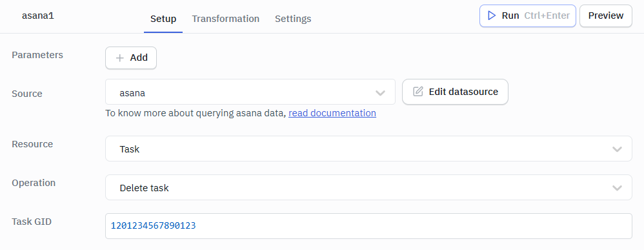Click the Operation label
The image size is (644, 250).
pyautogui.click(x=34, y=183)
